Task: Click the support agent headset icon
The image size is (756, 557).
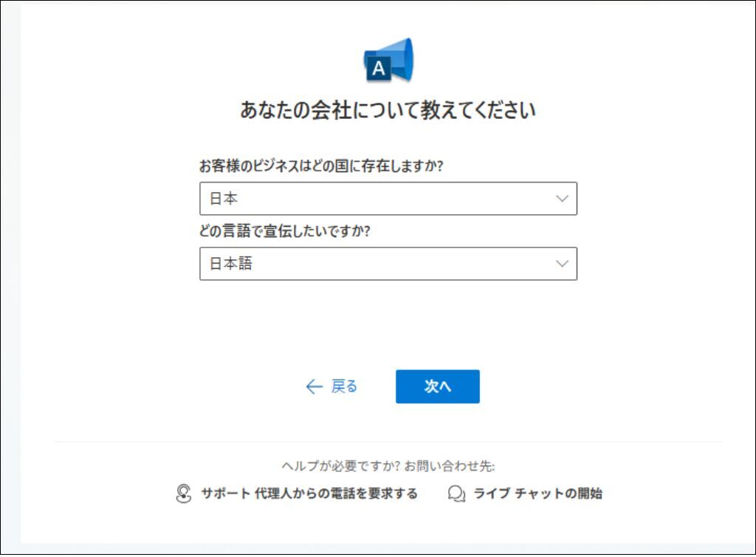Action: tap(183, 493)
